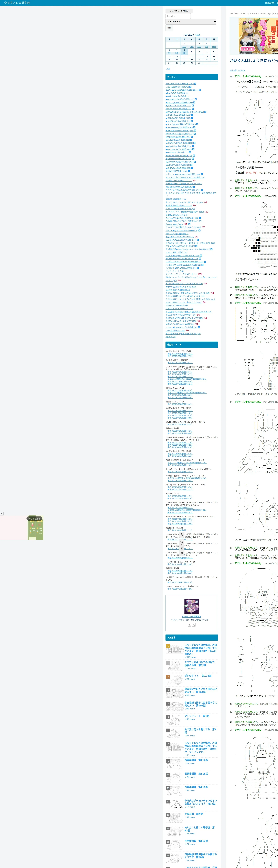Expand ◆2sRGUbBO9j2n氏の作品集 plus toggle
Image resolution: width=278 pixels, height=868 pixels.
pos(195,99)
